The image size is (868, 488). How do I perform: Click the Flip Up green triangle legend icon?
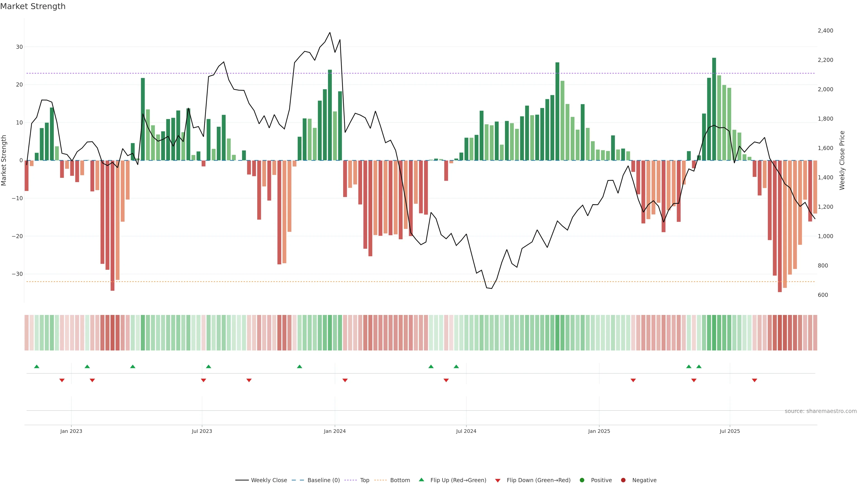421,480
